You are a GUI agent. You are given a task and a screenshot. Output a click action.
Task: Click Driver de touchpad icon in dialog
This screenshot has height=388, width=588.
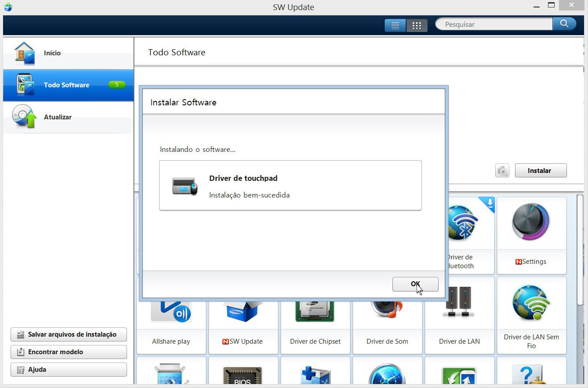[x=185, y=186]
